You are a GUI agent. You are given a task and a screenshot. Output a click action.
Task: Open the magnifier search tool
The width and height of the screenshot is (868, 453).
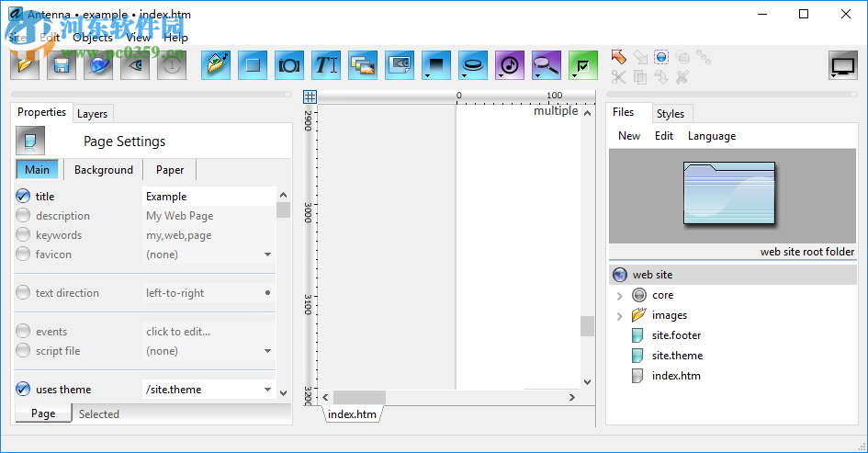(547, 65)
